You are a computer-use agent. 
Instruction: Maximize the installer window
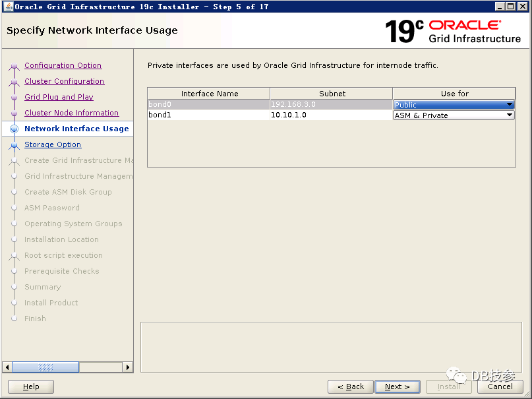511,7
